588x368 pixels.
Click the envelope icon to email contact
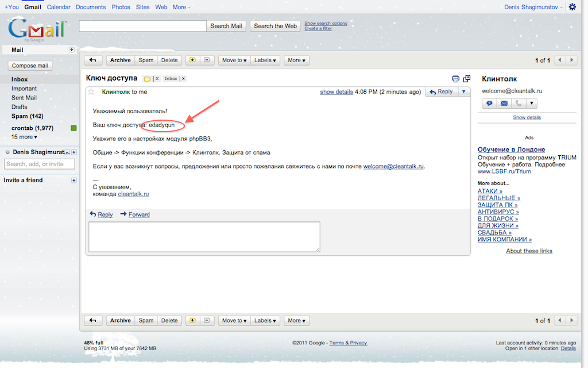click(504, 103)
